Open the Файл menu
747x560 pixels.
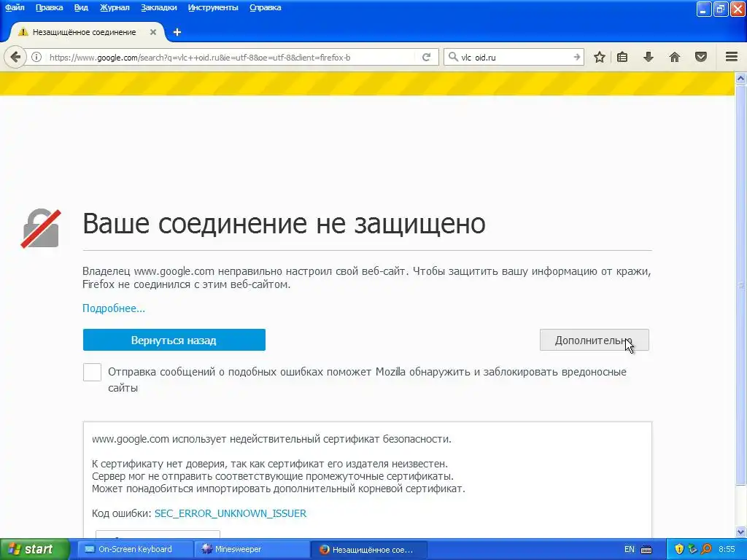[15, 7]
